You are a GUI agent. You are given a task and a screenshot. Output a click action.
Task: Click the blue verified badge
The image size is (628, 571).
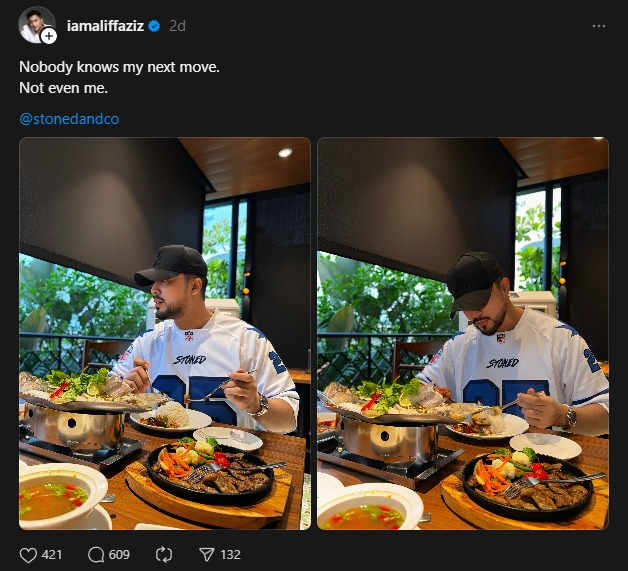155,26
